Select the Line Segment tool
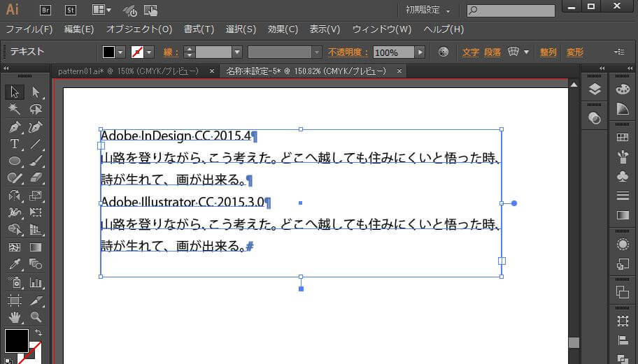638x364 pixels. tap(36, 144)
